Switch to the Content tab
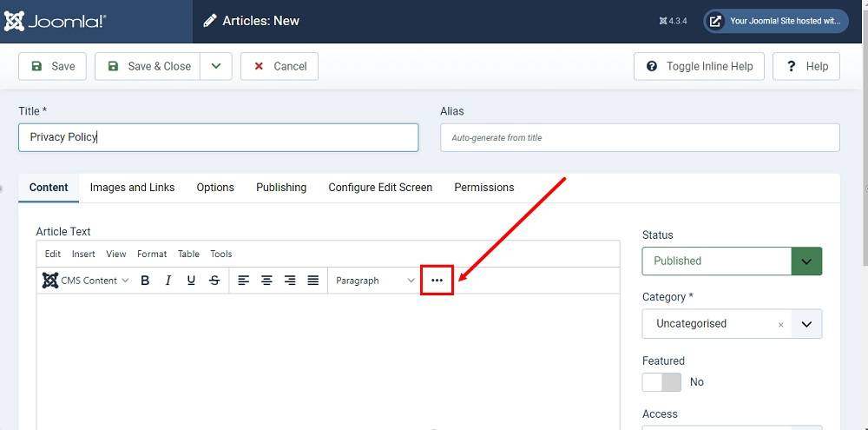Screen dimensions: 868x430 click(x=49, y=188)
